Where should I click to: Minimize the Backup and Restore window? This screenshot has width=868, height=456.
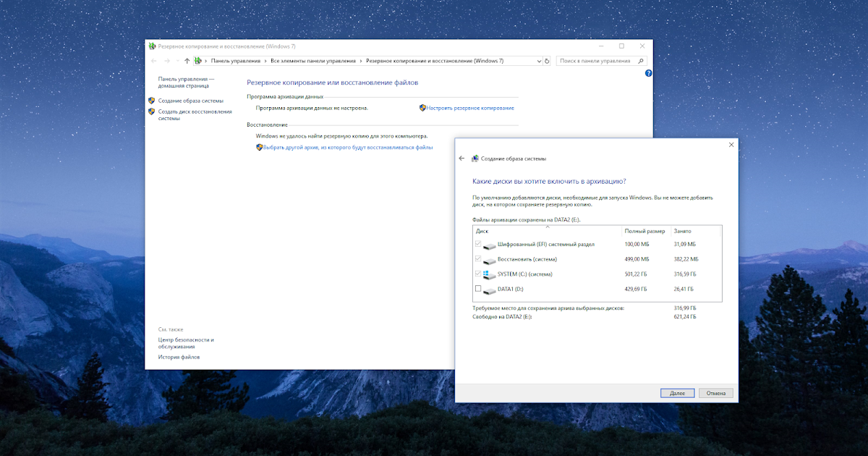pyautogui.click(x=600, y=46)
